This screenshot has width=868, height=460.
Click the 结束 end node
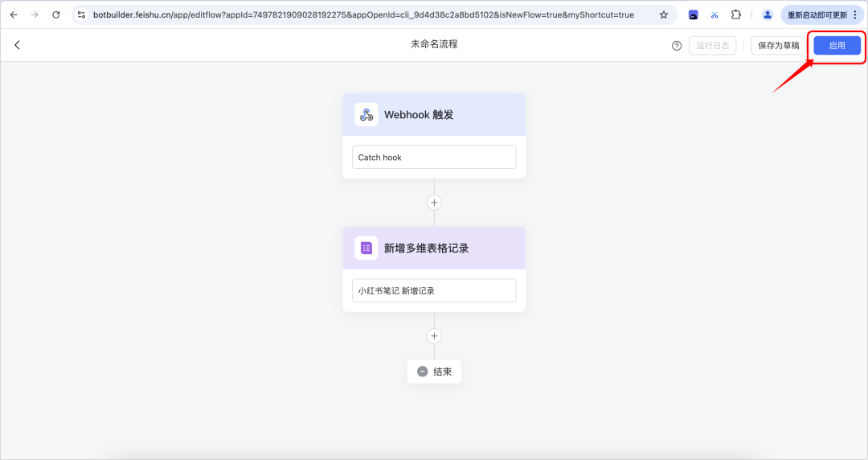pos(434,372)
